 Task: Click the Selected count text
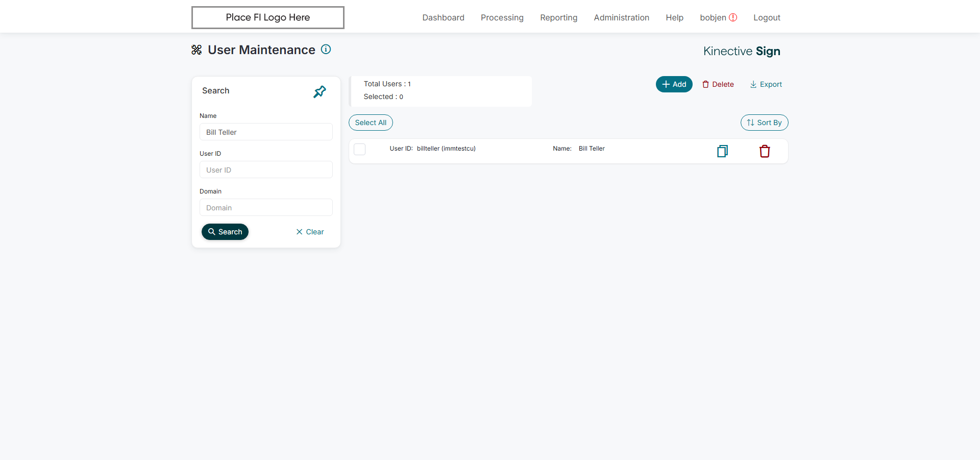[x=383, y=96]
